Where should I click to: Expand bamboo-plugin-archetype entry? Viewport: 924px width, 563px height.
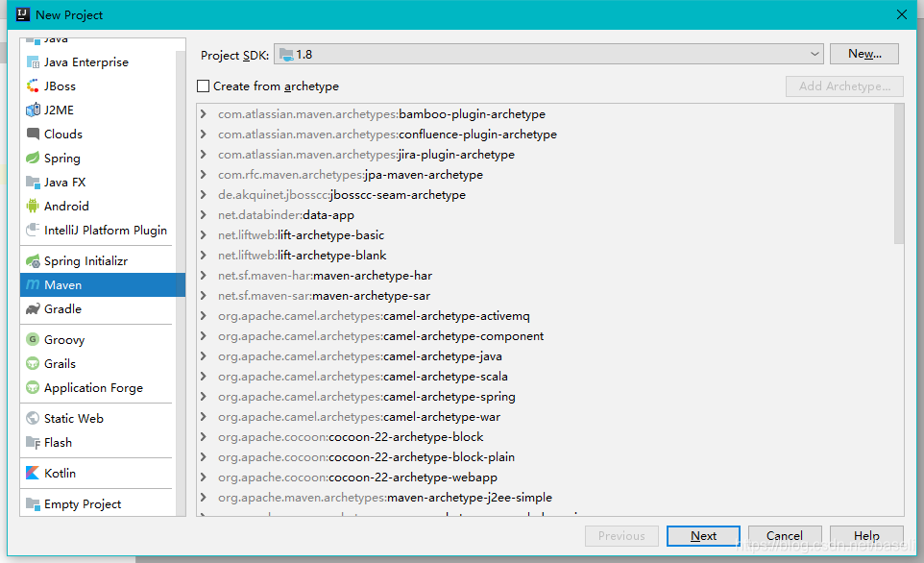click(x=204, y=113)
